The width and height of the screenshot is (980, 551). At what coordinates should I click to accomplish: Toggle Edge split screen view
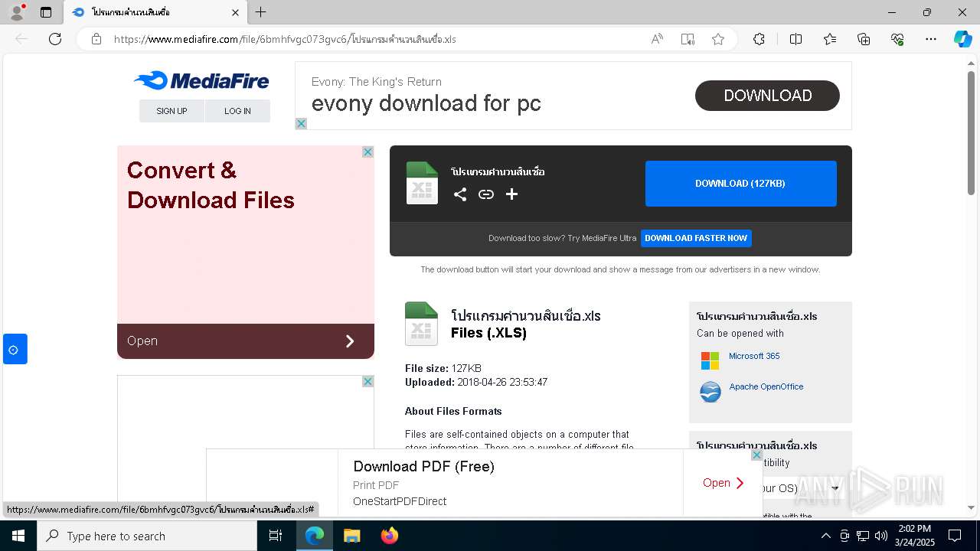795,39
